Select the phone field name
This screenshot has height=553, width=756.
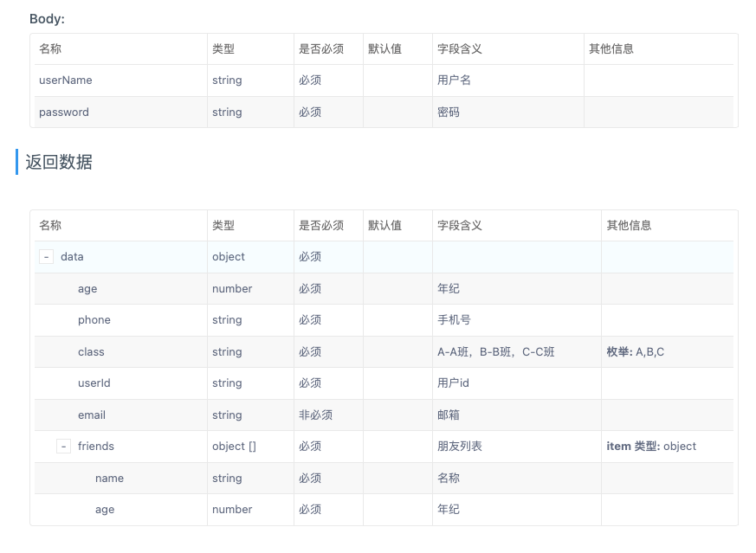coord(94,320)
